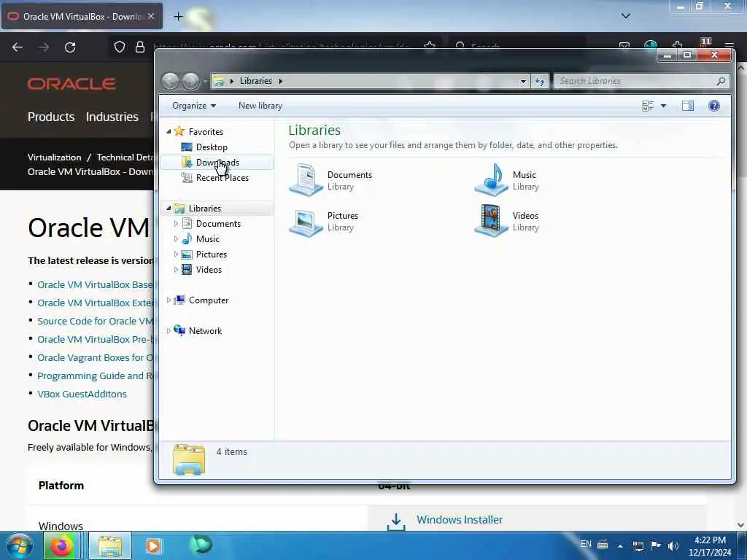747x560 pixels.
Task: Click Virtualization breadcrumb link
Action: (54, 157)
